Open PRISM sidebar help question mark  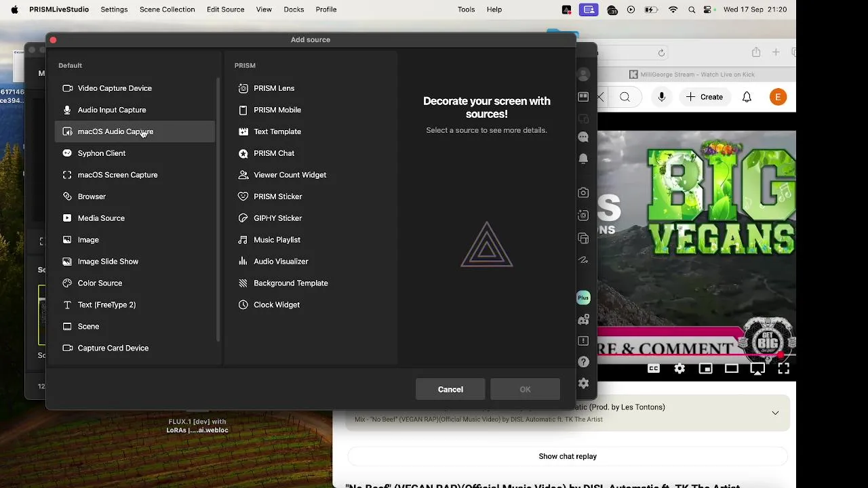point(583,362)
